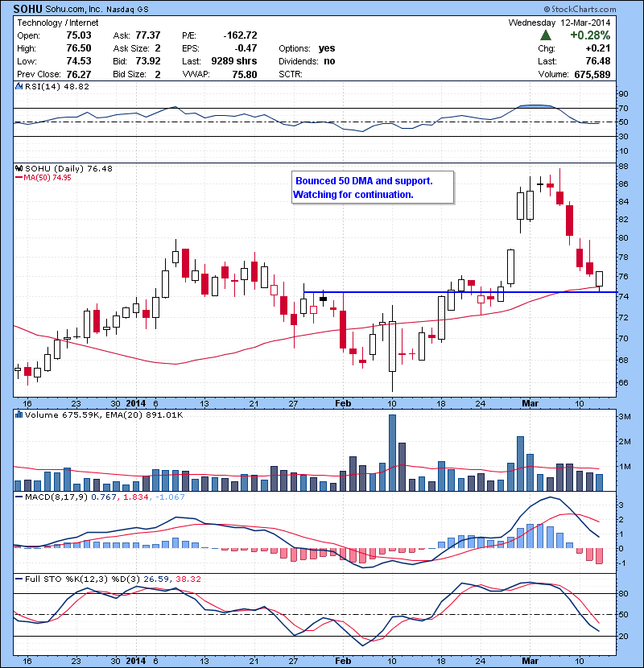Click the Bounced 50 DMA annotation box

click(373, 188)
